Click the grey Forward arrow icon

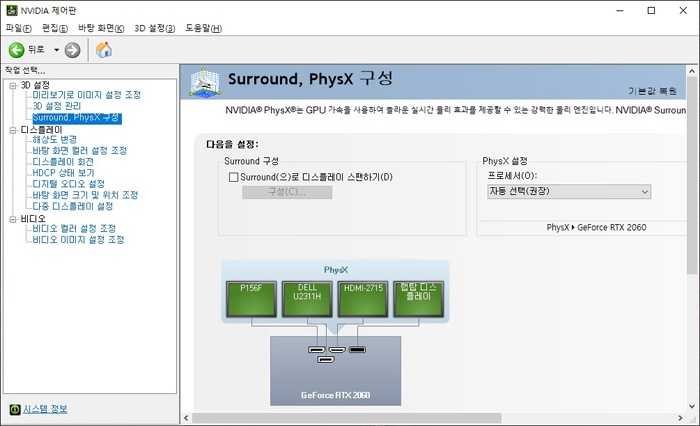[72, 50]
